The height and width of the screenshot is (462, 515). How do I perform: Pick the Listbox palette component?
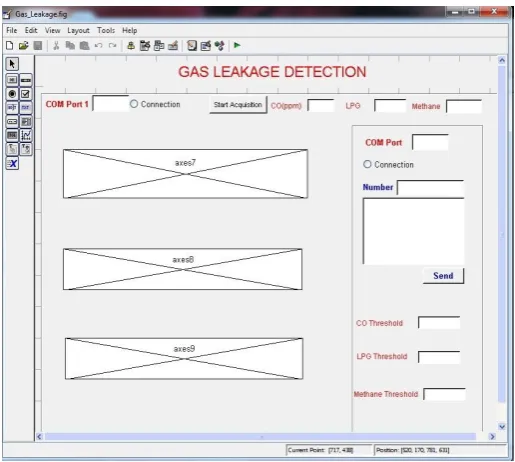[26, 122]
